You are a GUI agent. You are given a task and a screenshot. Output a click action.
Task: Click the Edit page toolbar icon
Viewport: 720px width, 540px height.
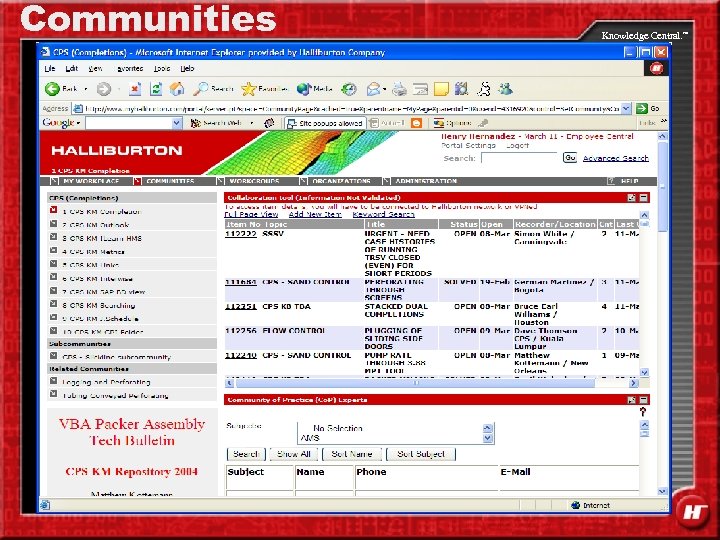[420, 89]
